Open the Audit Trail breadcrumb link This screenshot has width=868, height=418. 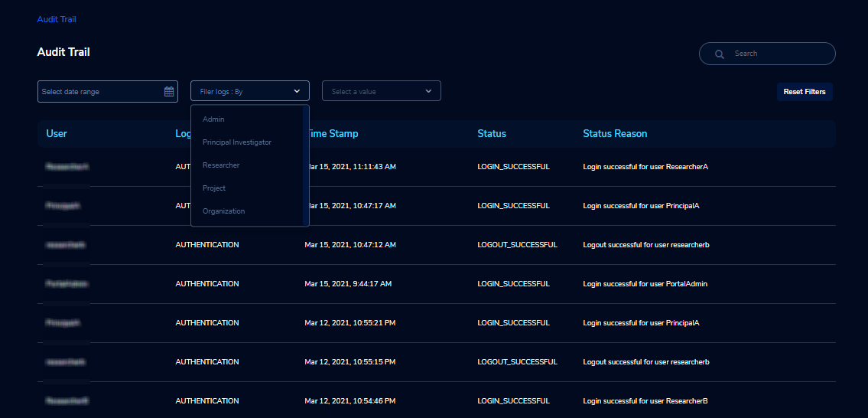click(57, 19)
